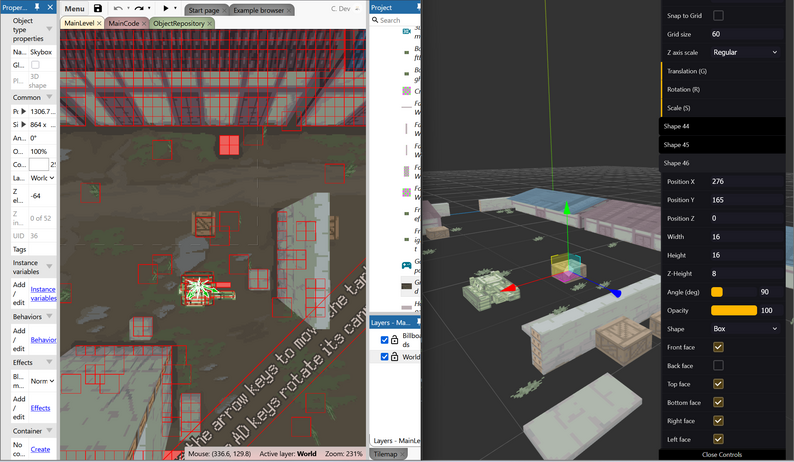Open the Behaviors link
Image resolution: width=794 pixels, height=462 pixels.
(43, 340)
